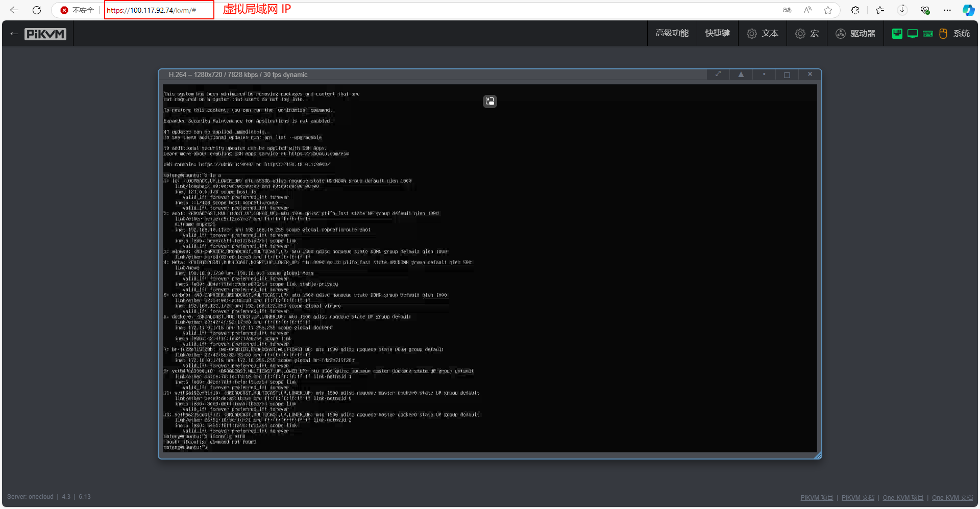Open the 驱动器 (Drive) menu

(855, 34)
